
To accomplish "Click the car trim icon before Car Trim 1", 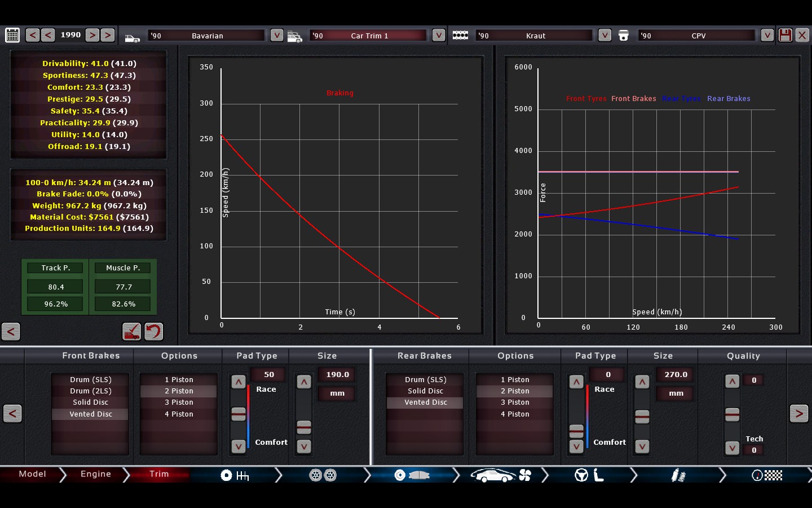I will (295, 37).
